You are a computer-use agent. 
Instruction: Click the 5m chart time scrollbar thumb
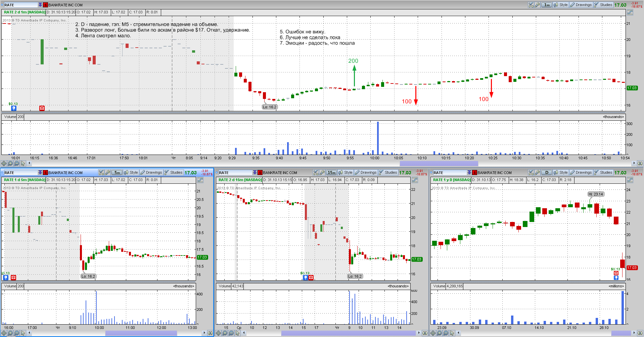(x=141, y=333)
